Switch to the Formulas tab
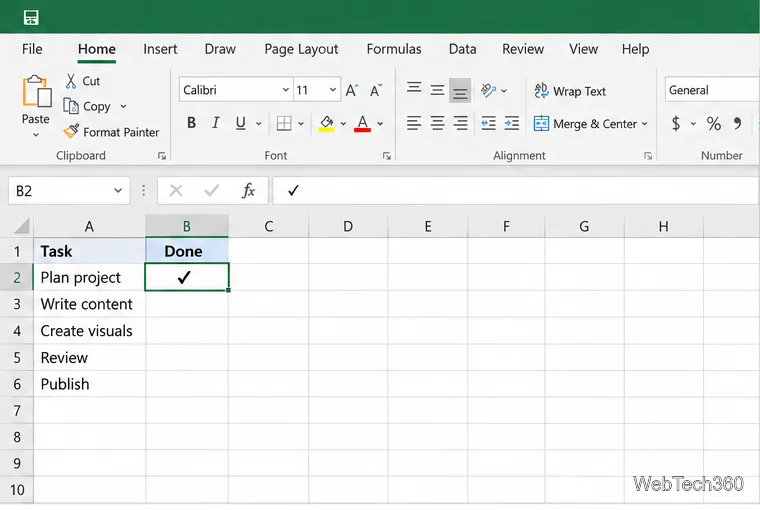This screenshot has height=510, width=760. tap(394, 49)
